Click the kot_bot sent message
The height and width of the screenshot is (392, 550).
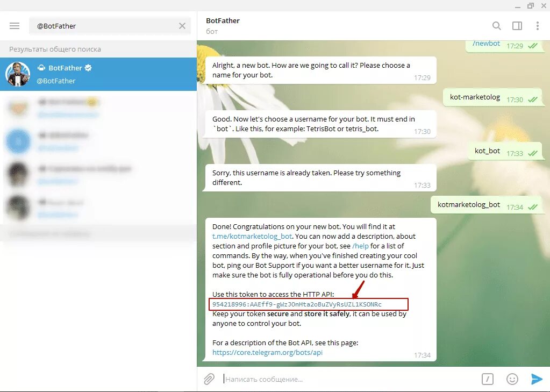pos(505,151)
